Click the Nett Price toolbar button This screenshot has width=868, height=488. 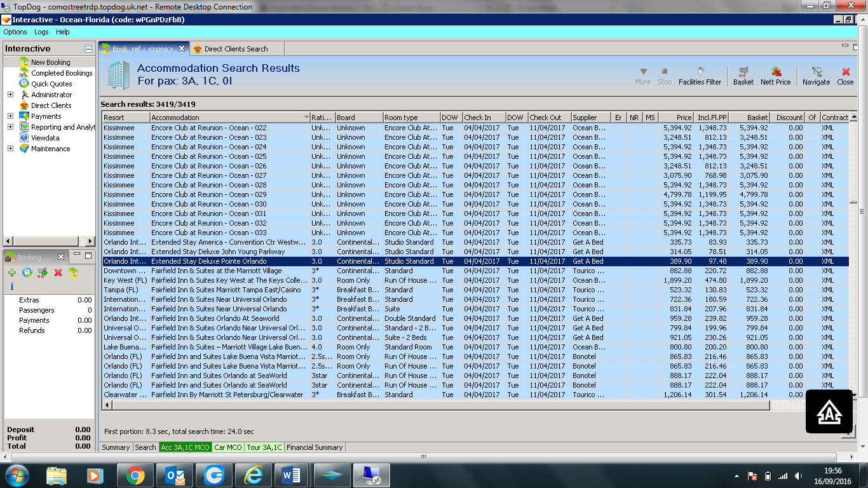click(x=776, y=76)
